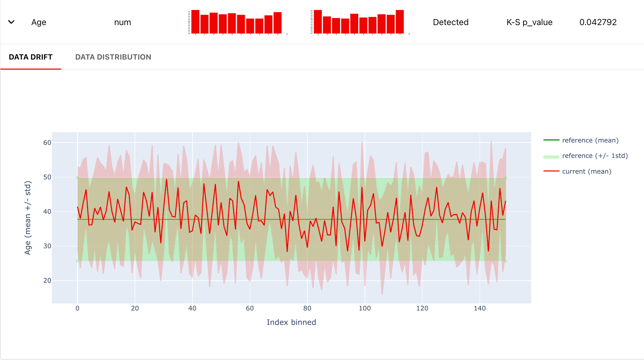Click the current distribution histogram thumbnail

point(360,22)
